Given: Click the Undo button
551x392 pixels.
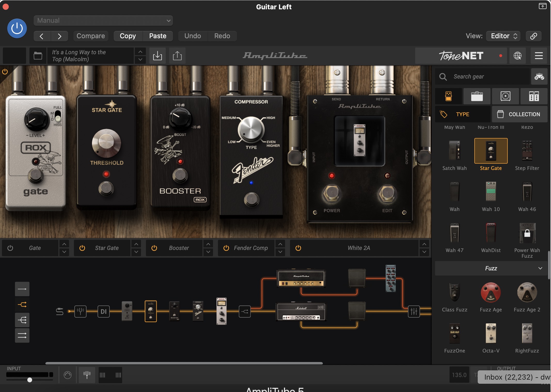Looking at the screenshot, I should coord(193,36).
